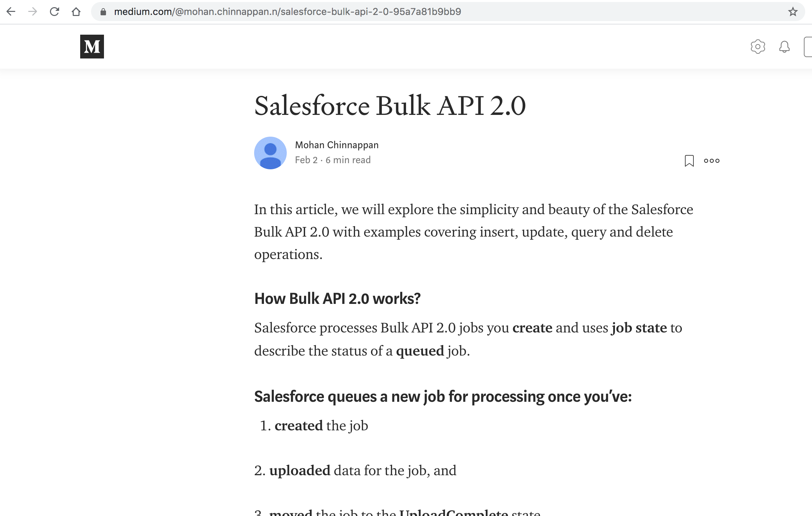Open notifications via the bell icon
The width and height of the screenshot is (812, 516).
point(784,47)
